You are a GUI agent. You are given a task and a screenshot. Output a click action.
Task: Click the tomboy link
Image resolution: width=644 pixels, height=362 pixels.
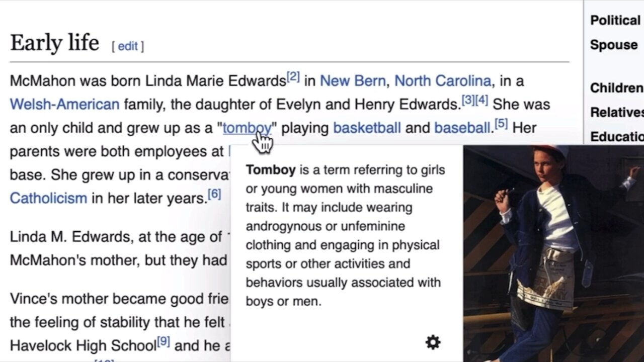(x=247, y=128)
